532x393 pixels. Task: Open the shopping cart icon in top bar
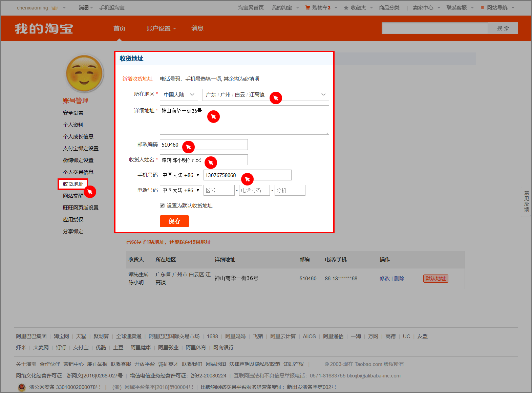(x=307, y=7)
